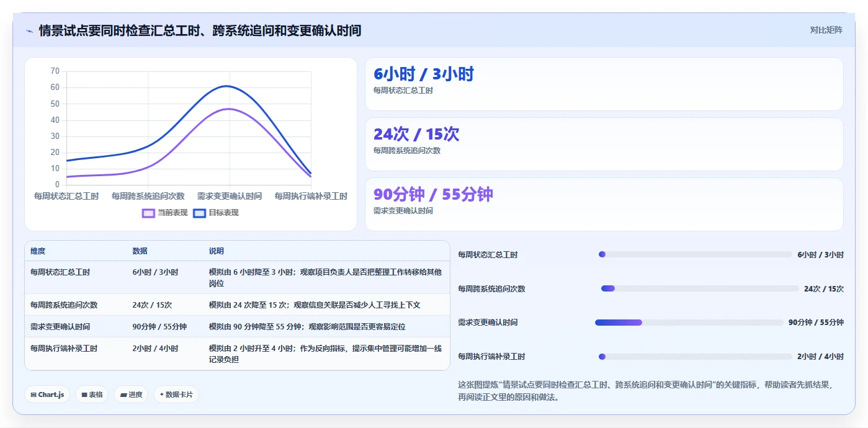Select the 24次 / 15次 stat card value

(x=416, y=135)
